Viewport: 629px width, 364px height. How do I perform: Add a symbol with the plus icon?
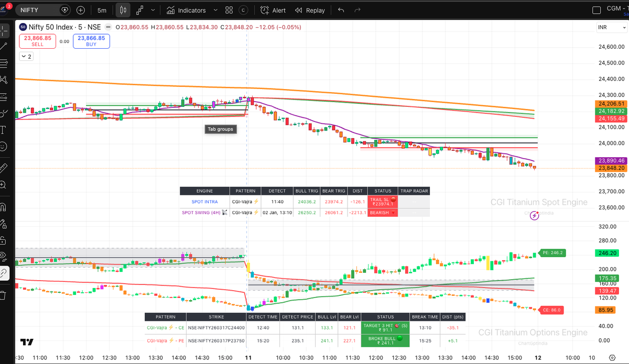click(x=81, y=10)
